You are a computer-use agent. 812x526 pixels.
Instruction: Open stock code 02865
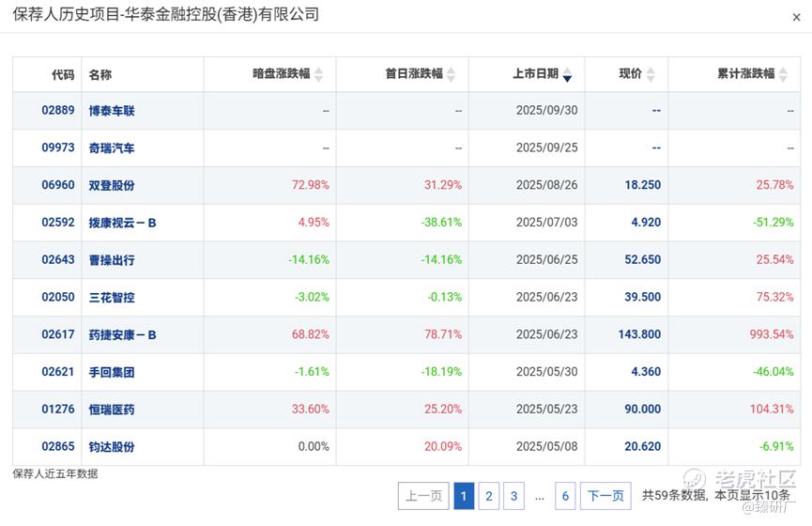[58, 446]
